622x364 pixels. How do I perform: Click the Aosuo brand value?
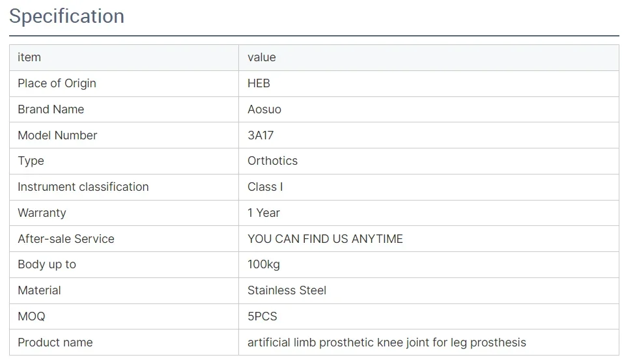click(264, 109)
